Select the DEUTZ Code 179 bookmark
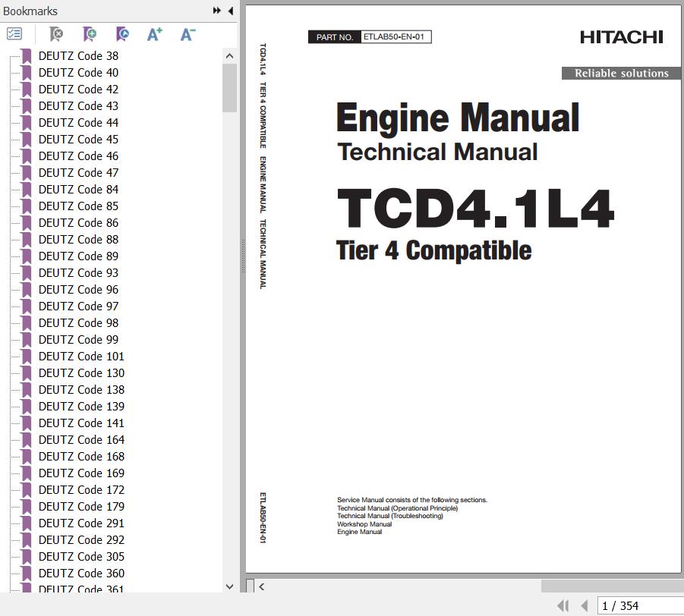The height and width of the screenshot is (616, 684). pos(81,507)
